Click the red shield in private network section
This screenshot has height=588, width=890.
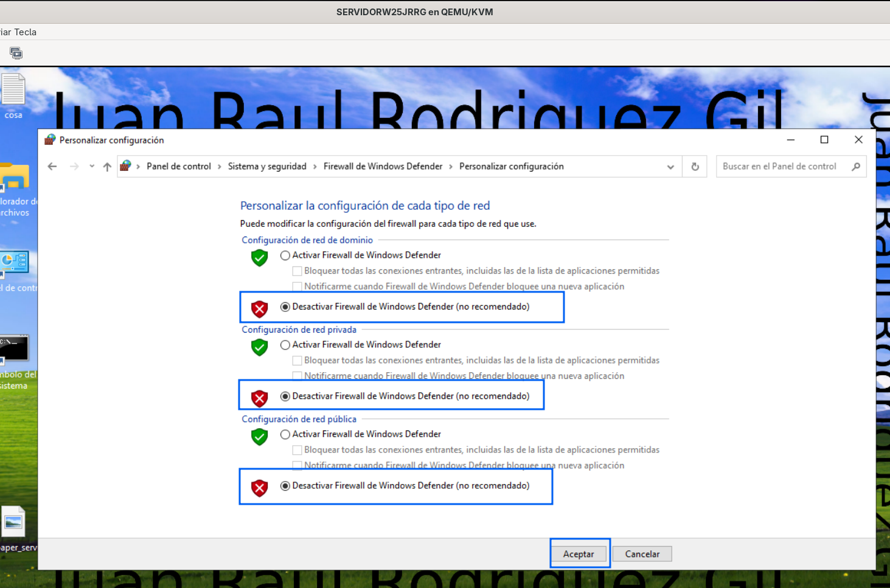[260, 398]
